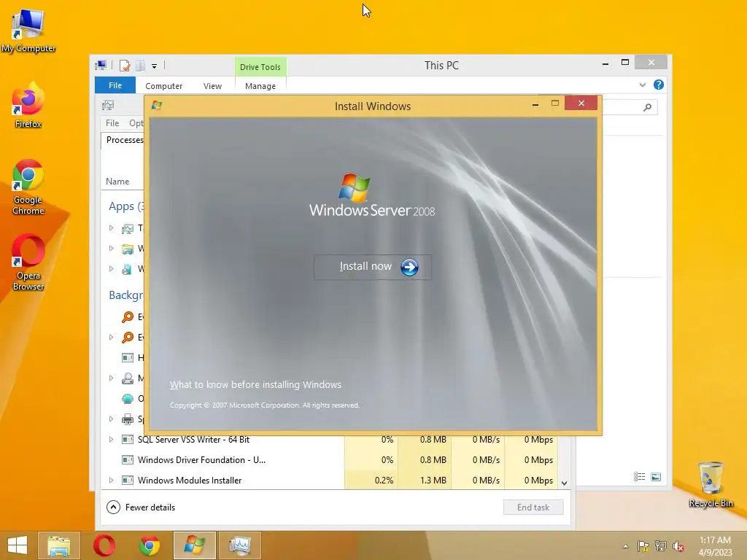Expand the second app row under Apps
Viewport: 747px width, 560px height.
[111, 249]
